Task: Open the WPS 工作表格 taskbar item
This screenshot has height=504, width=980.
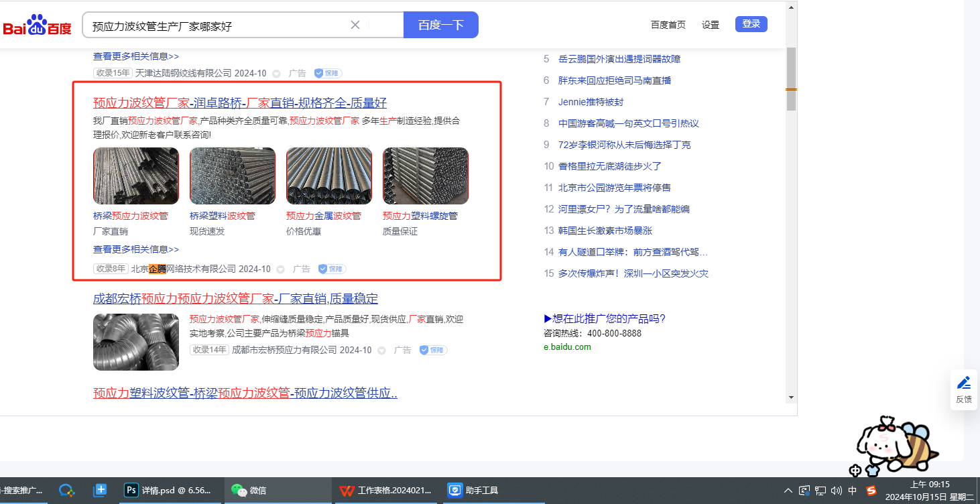Action: pos(385,490)
